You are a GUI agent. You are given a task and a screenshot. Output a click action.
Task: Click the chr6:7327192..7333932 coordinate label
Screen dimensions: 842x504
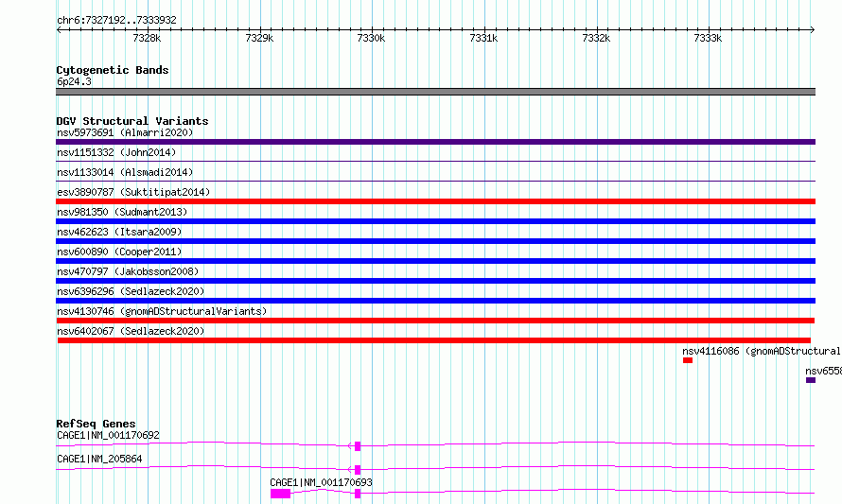pyautogui.click(x=116, y=20)
